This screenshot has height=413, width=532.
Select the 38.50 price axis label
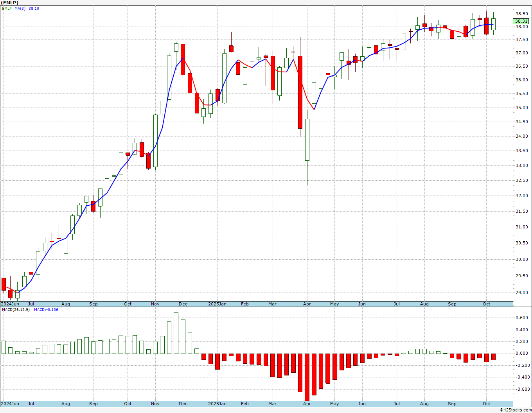pyautogui.click(x=521, y=13)
